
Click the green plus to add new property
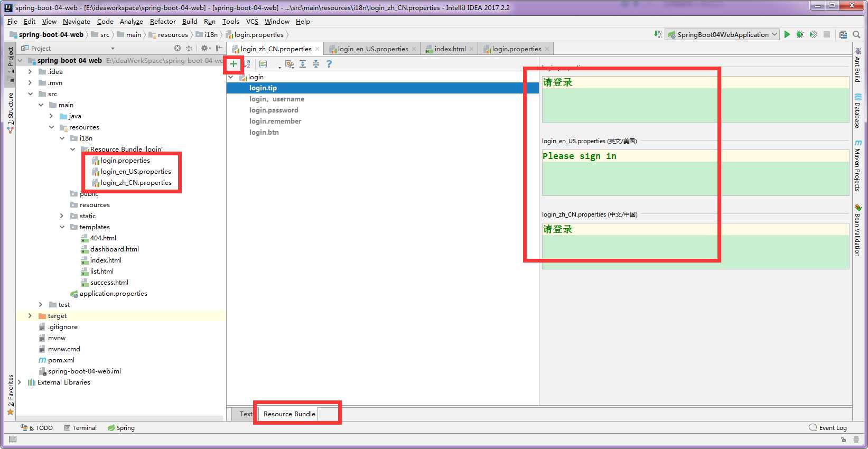[234, 64]
